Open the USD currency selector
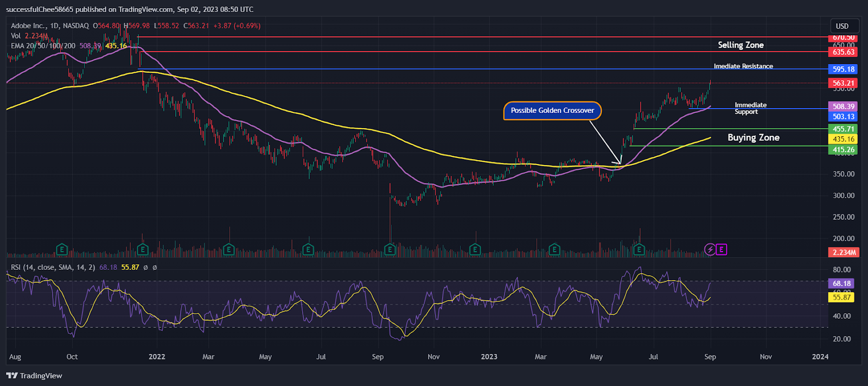 pos(845,26)
